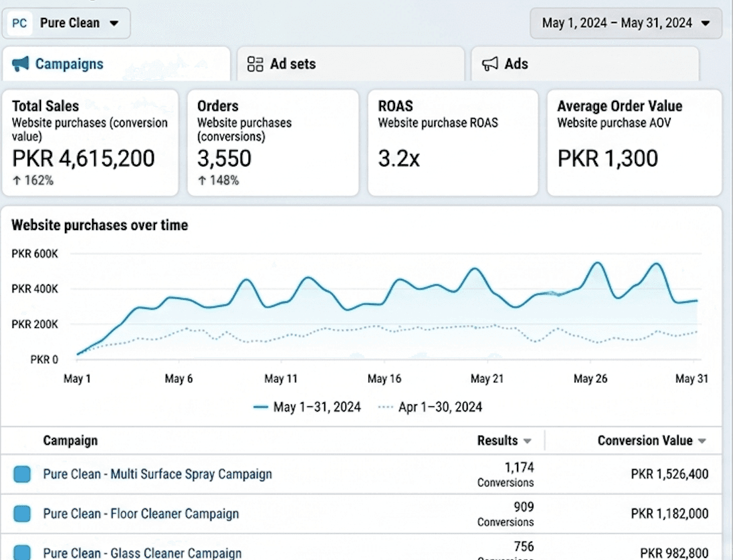Open Floor Cleaner Campaign link
Screen dimensions: 733x560
[141, 514]
